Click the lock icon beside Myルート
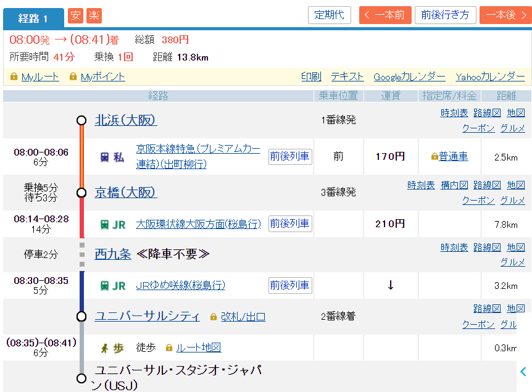The height and width of the screenshot is (392, 532). [x=14, y=77]
